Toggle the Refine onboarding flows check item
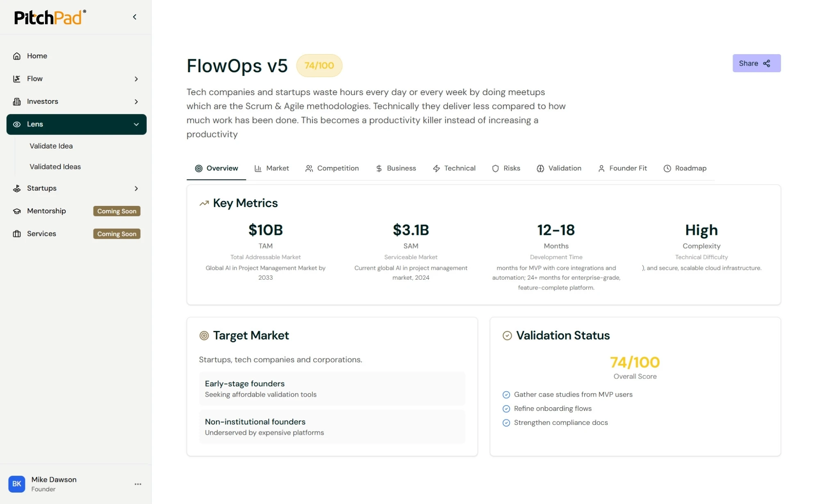Image resolution: width=820 pixels, height=504 pixels. [x=506, y=409]
